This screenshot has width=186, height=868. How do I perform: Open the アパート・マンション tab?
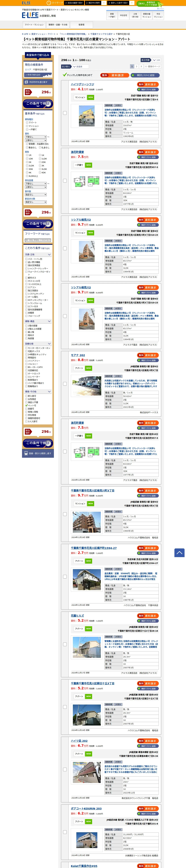click(34, 25)
